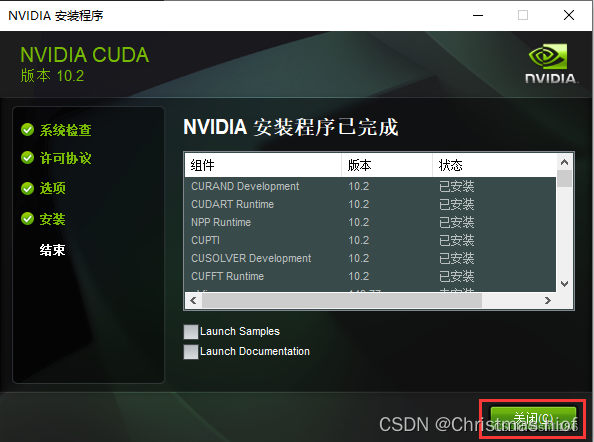Click the list's scroll down arrow
The image size is (594, 442).
(564, 284)
